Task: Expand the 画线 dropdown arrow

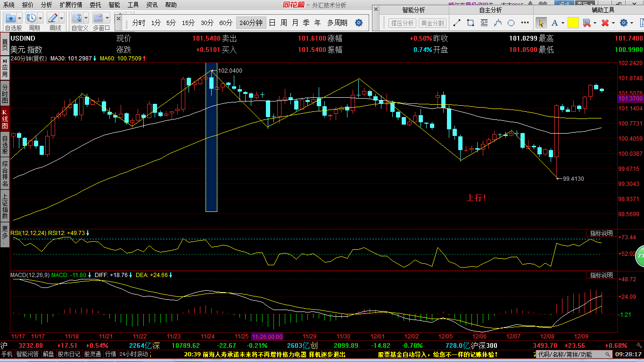Action: (62, 19)
